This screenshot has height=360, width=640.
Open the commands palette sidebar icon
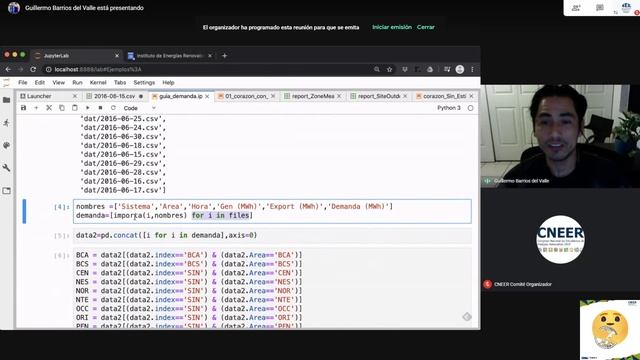[x=7, y=145]
